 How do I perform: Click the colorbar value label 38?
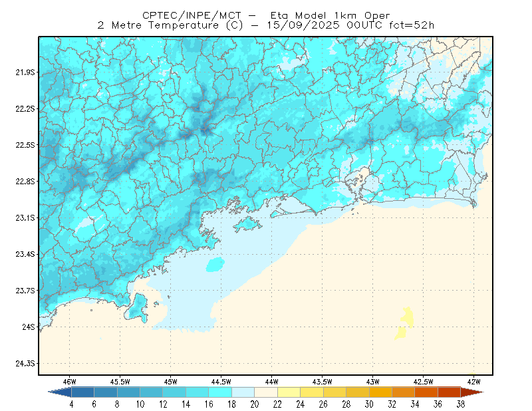tap(460, 404)
